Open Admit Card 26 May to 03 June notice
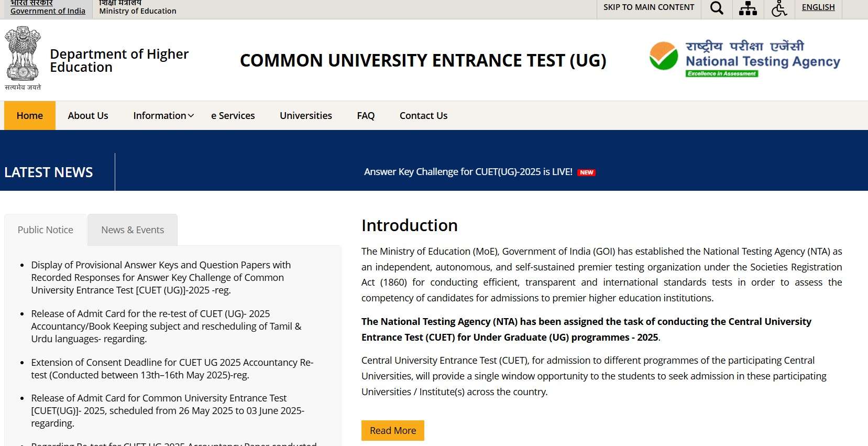The image size is (868, 446). 168,410
